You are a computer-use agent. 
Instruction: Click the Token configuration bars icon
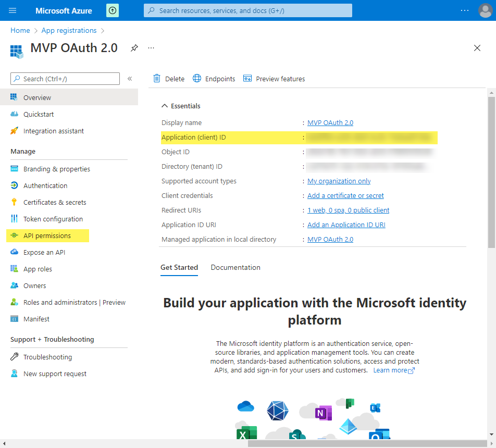14,218
